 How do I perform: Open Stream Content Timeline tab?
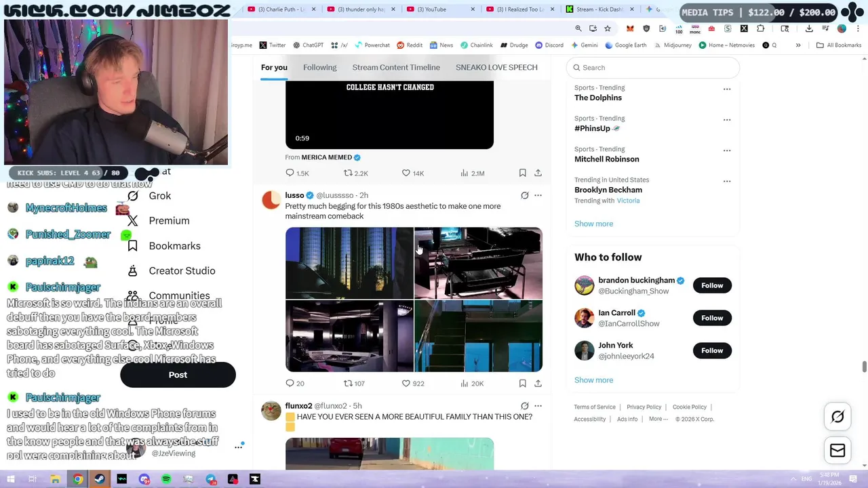pos(396,67)
